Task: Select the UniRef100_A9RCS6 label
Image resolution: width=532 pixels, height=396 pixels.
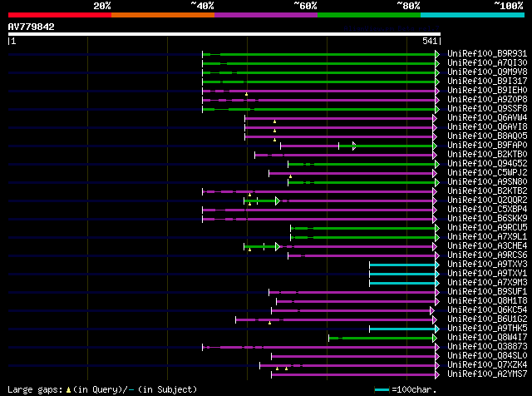Action: point(487,255)
